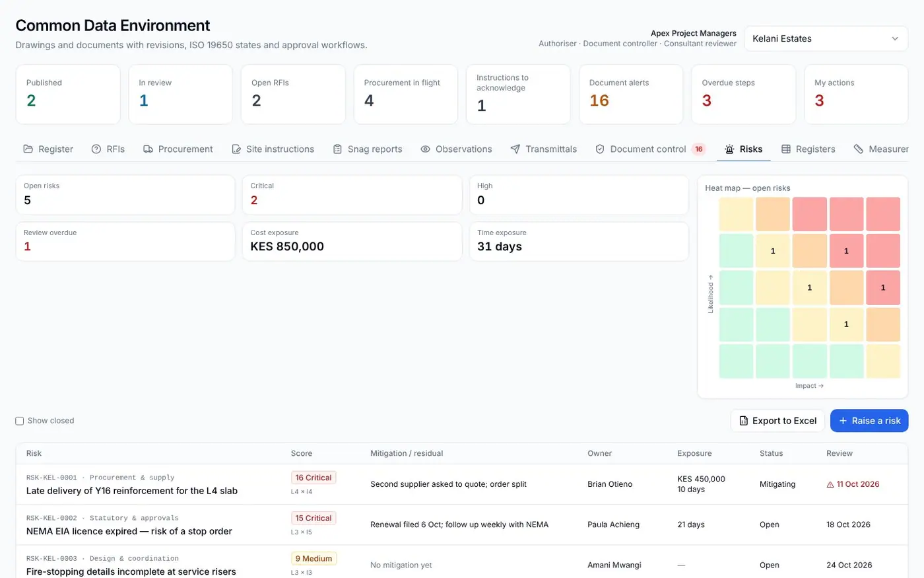Click the Review column header

coord(840,453)
